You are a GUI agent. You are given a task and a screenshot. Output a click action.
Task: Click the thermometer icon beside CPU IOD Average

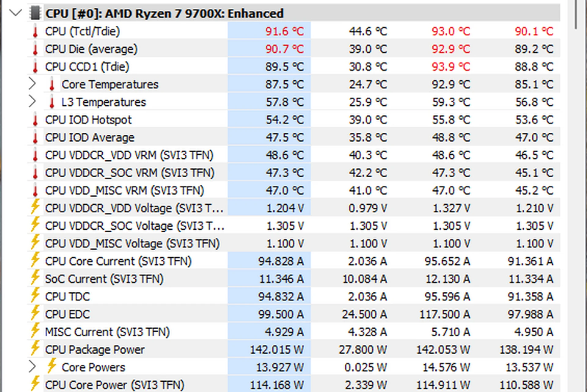[x=35, y=138]
